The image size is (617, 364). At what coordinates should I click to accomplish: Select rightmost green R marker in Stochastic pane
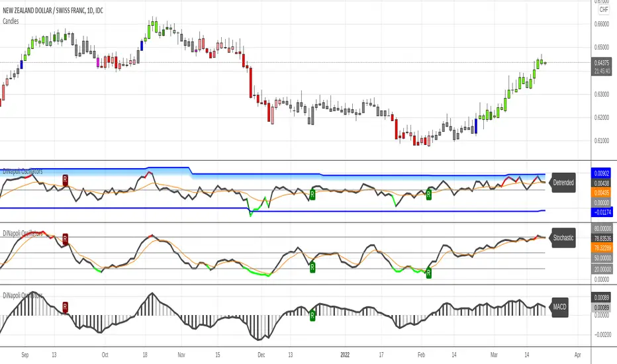(x=428, y=273)
